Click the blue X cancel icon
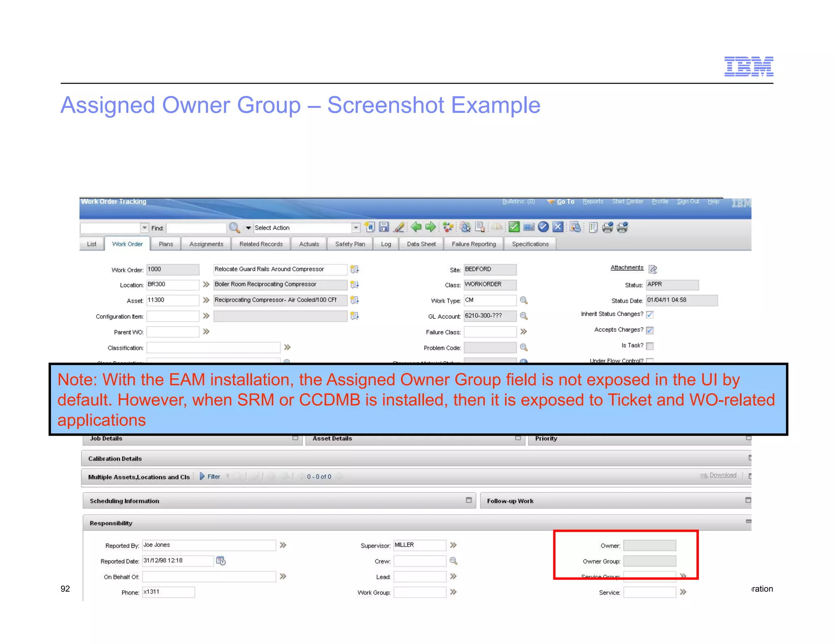This screenshot has width=834, height=644. pyautogui.click(x=558, y=227)
